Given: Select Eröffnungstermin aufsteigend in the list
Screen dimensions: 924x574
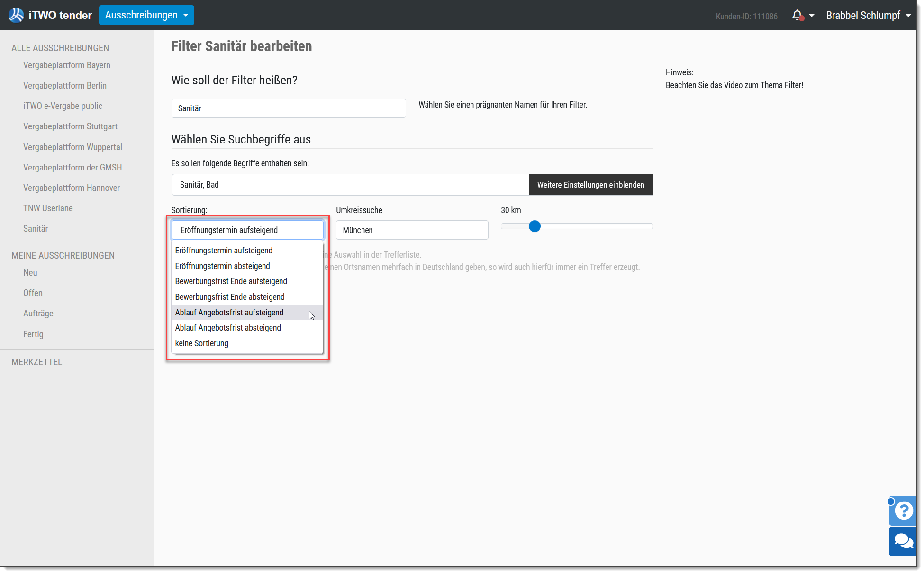Looking at the screenshot, I should pyautogui.click(x=247, y=251).
